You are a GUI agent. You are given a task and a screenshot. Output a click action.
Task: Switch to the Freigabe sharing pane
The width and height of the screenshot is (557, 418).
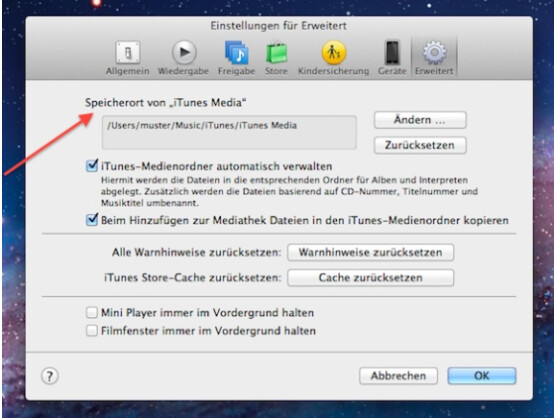[237, 58]
